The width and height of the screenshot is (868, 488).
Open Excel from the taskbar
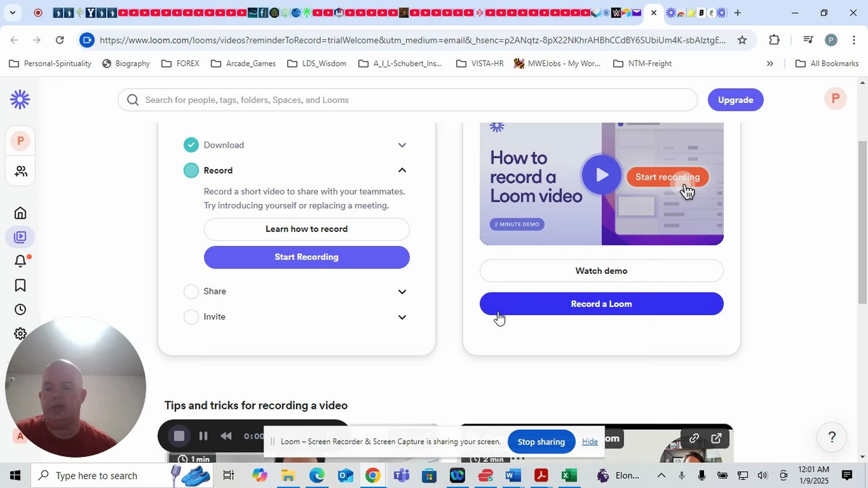point(569,476)
